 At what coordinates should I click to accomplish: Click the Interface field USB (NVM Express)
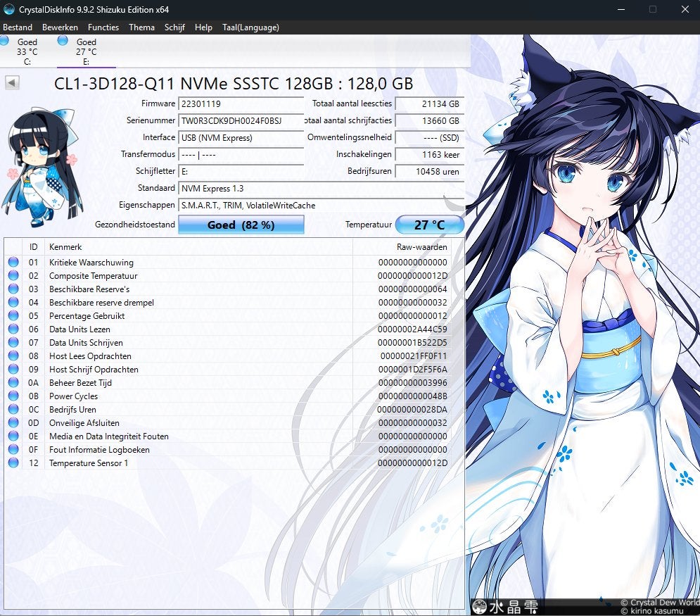(241, 137)
